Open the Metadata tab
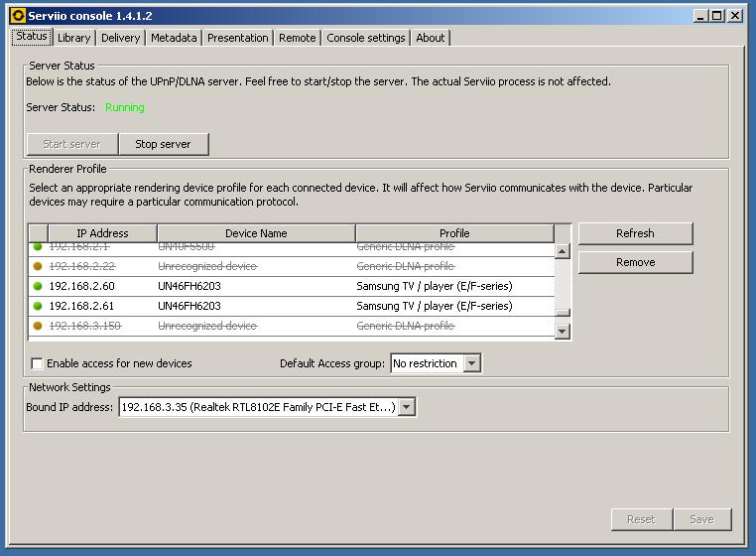 (174, 38)
